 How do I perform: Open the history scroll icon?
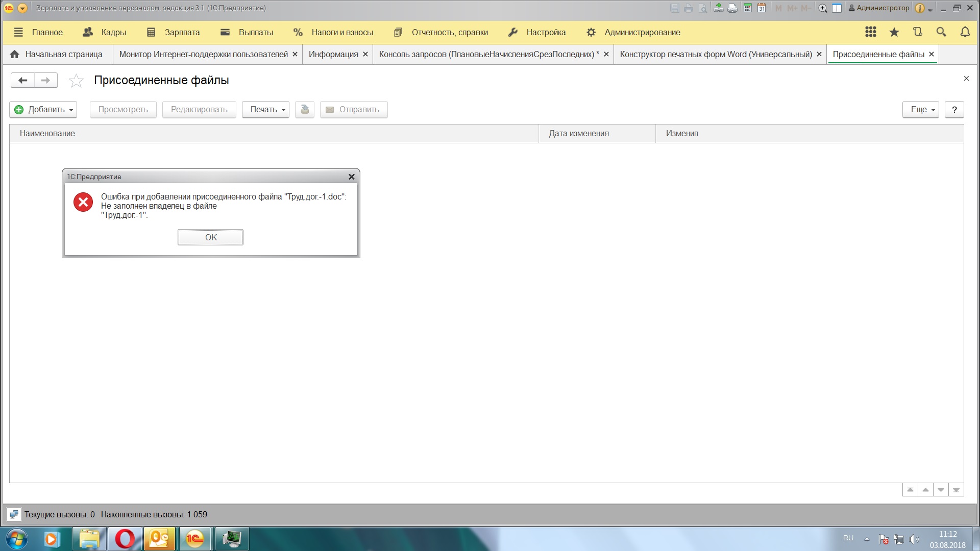coord(918,32)
